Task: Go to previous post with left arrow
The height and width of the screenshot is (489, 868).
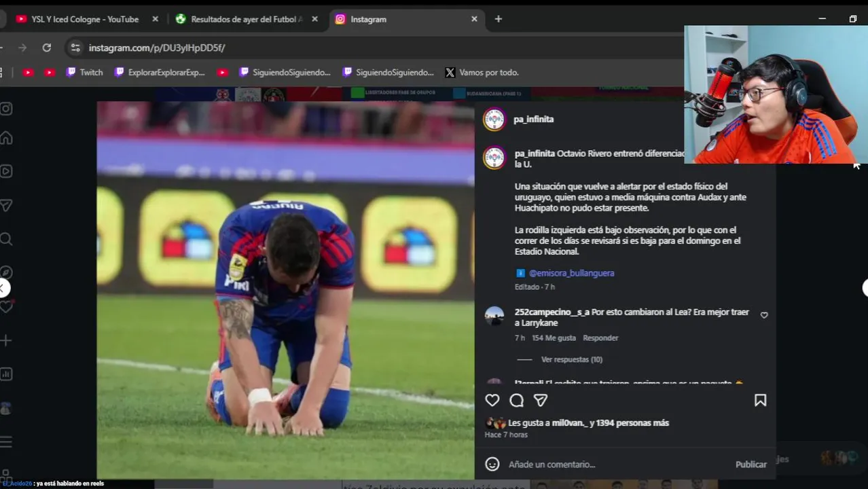Action: point(3,288)
